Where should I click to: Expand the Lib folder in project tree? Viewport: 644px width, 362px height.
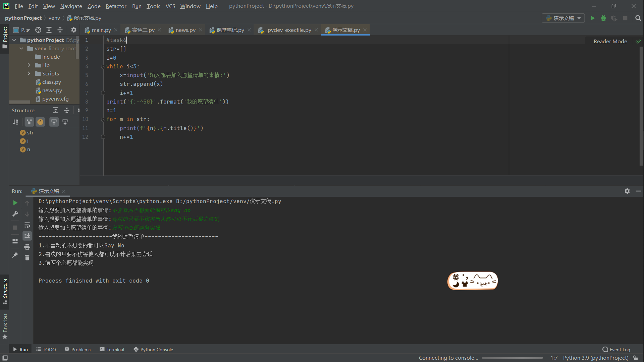(x=29, y=65)
